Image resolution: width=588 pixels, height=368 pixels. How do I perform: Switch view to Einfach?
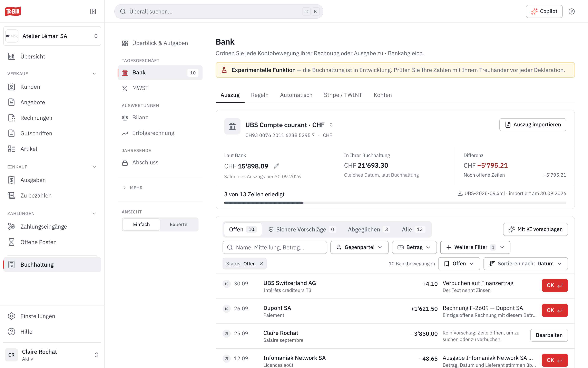point(141,224)
